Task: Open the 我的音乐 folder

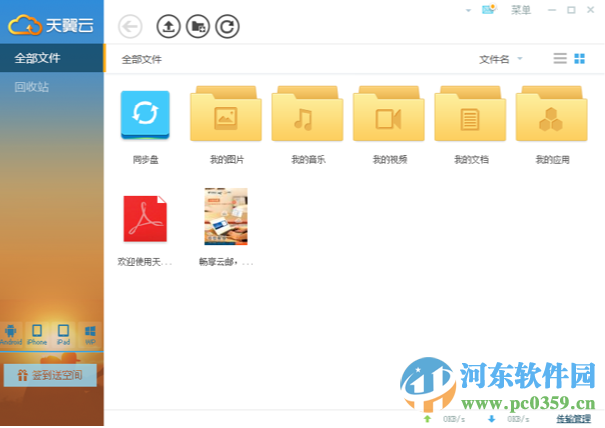Action: 308,113
